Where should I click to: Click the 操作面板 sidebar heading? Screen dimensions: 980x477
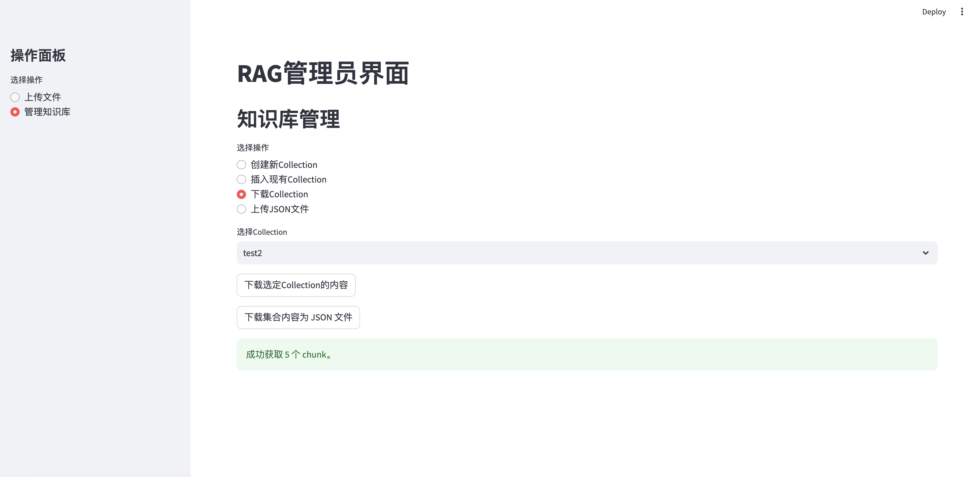(38, 55)
